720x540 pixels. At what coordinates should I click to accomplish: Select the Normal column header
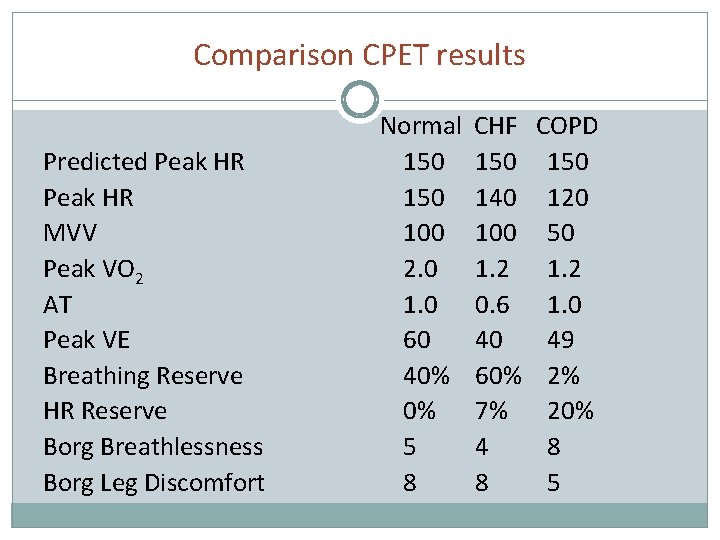click(x=420, y=126)
